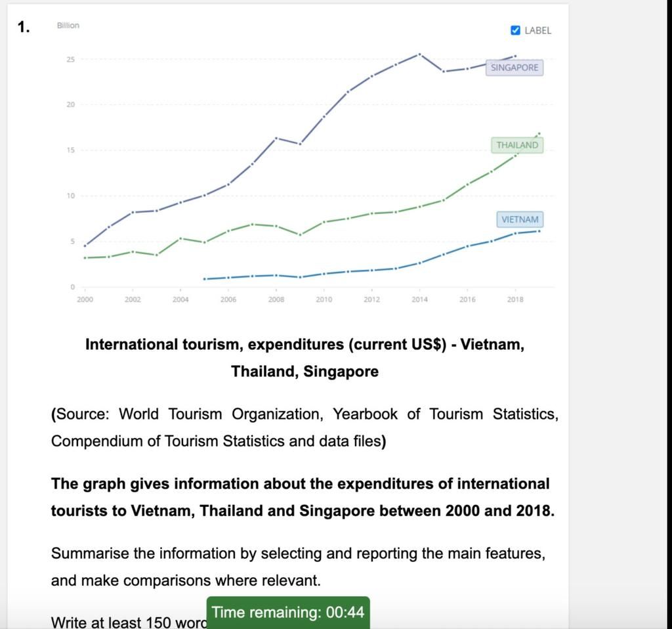Click the Singapore 2000 starting data point
The width and height of the screenshot is (672, 629).
(x=85, y=246)
